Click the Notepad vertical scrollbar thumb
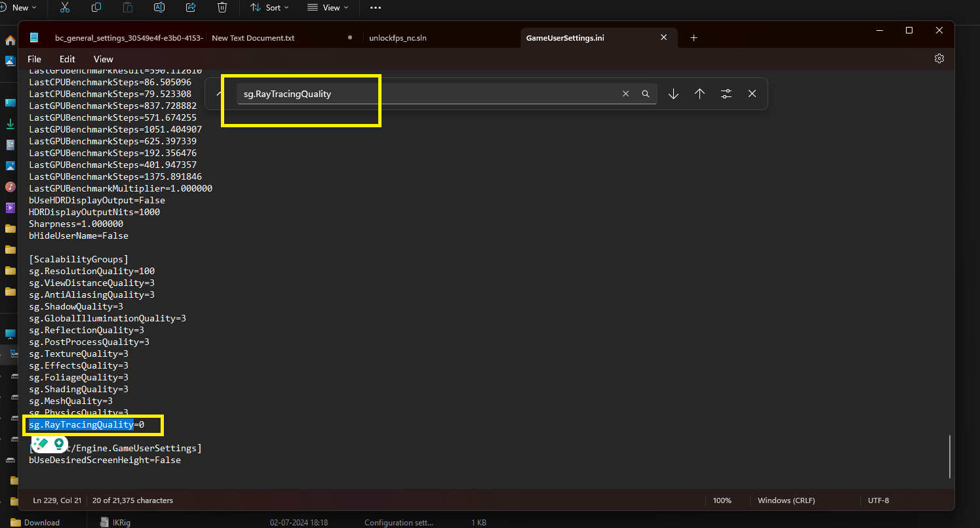Viewport: 980px width, 528px height. 949,456
